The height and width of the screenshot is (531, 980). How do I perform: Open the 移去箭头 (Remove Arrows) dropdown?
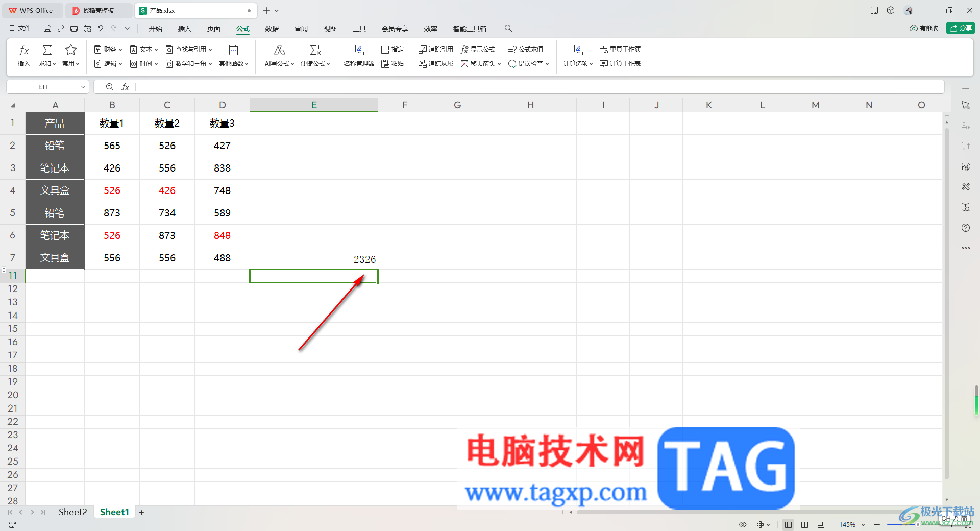click(480, 63)
